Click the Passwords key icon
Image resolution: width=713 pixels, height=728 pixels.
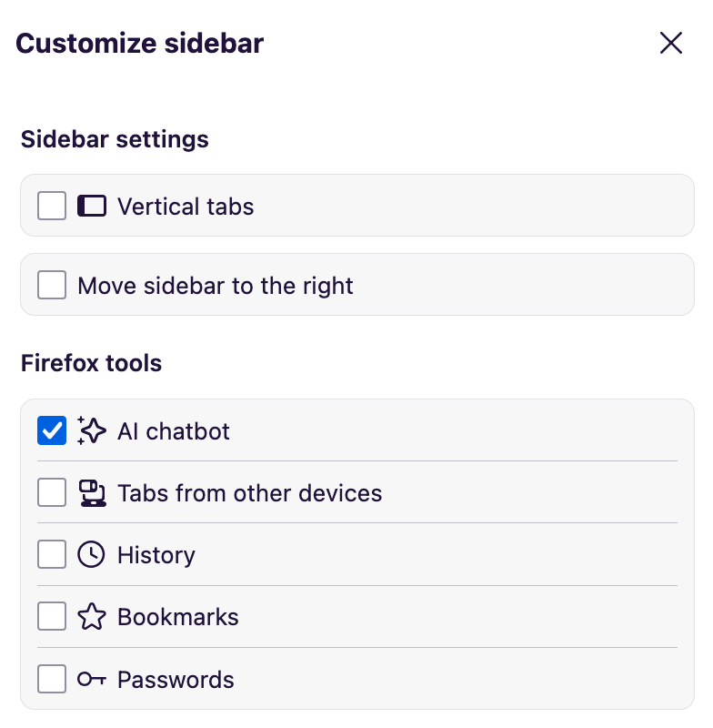pos(92,679)
